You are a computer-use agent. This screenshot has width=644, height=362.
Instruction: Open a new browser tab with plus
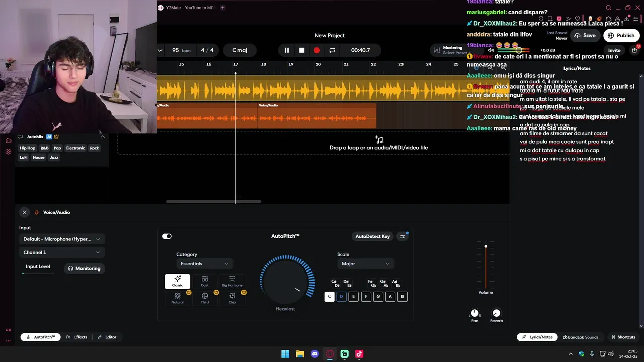point(223,8)
